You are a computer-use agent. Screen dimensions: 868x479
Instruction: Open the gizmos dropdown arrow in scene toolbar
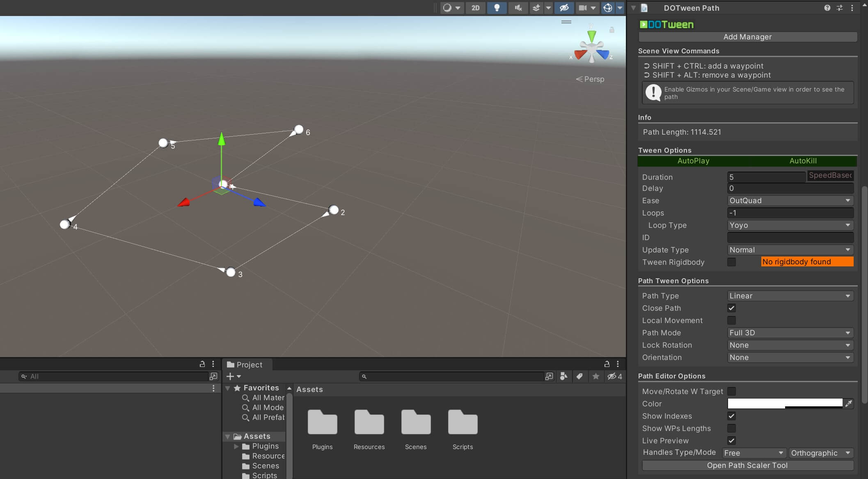pyautogui.click(x=620, y=8)
